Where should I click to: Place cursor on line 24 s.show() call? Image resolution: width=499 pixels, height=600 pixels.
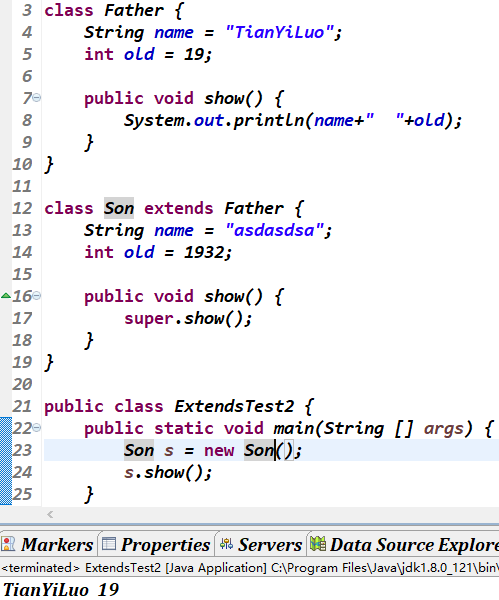click(168, 473)
